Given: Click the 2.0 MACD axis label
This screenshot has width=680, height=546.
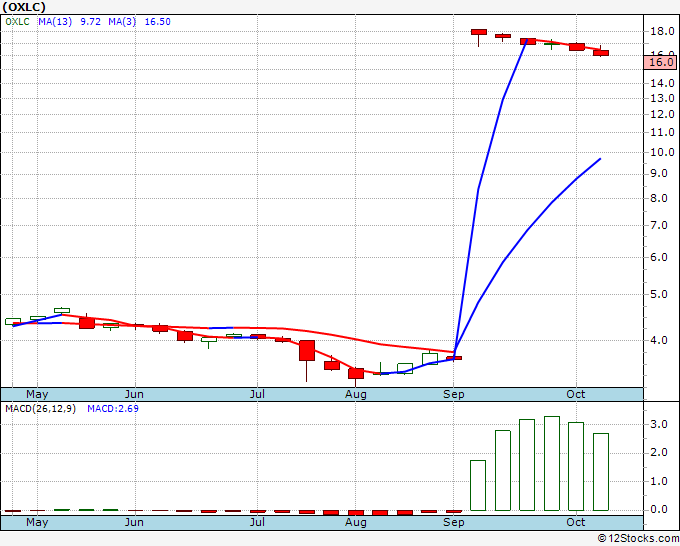Looking at the screenshot, I should tap(659, 453).
